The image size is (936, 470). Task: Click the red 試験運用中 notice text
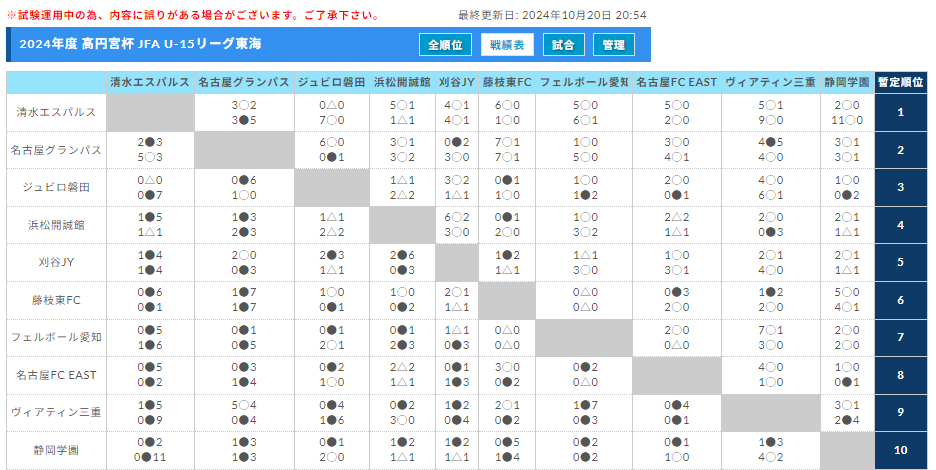(193, 15)
